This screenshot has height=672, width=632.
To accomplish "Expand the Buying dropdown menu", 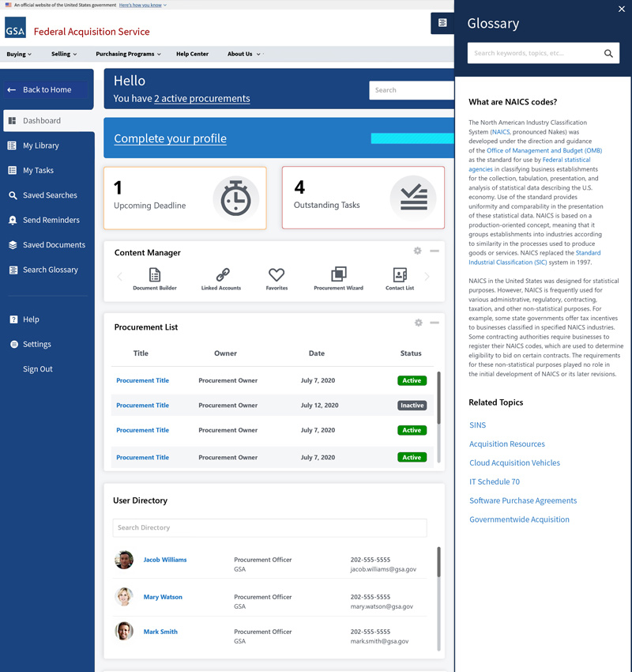I will (19, 55).
